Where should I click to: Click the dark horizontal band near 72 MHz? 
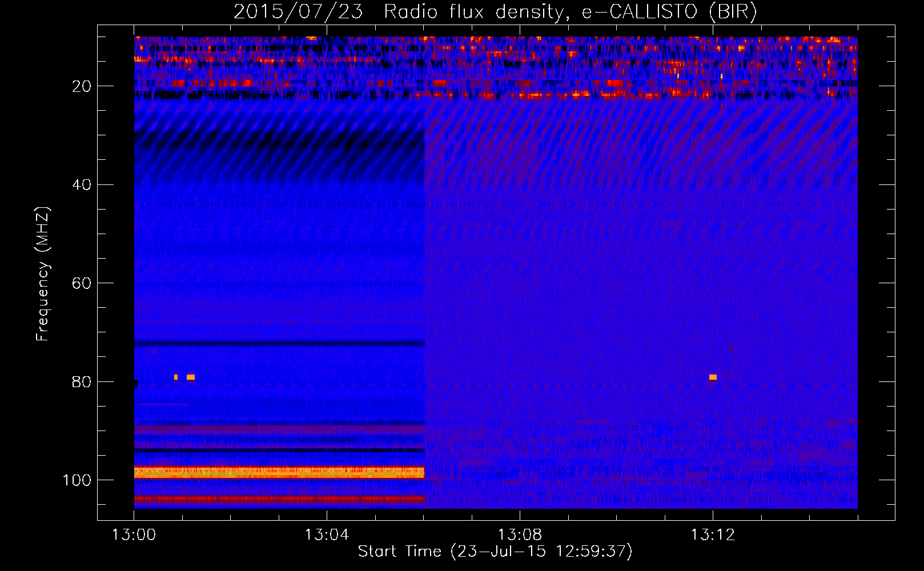279,343
